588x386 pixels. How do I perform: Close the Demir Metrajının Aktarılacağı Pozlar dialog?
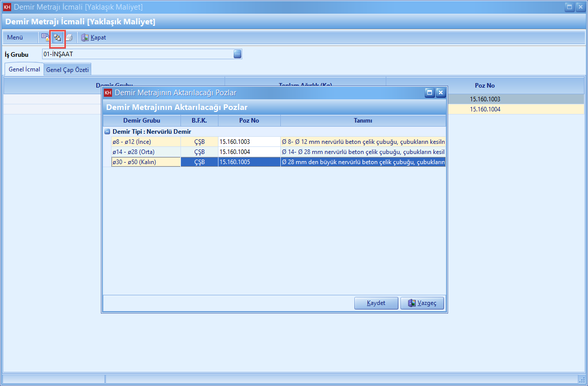coord(440,93)
